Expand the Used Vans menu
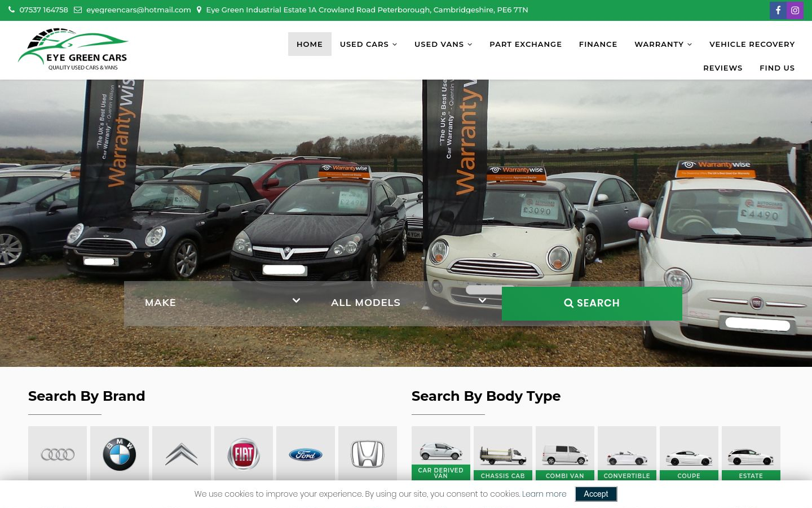The height and width of the screenshot is (508, 812). coord(443,44)
